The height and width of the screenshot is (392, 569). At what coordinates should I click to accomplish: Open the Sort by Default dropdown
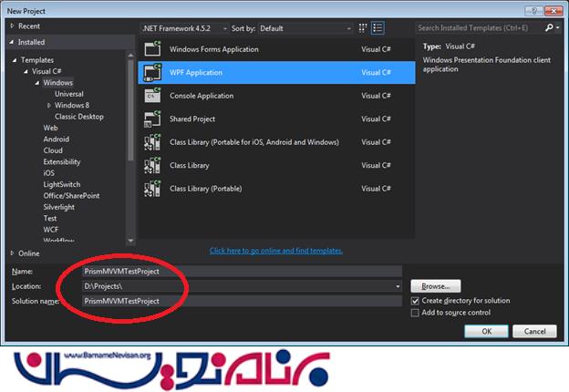[x=305, y=28]
